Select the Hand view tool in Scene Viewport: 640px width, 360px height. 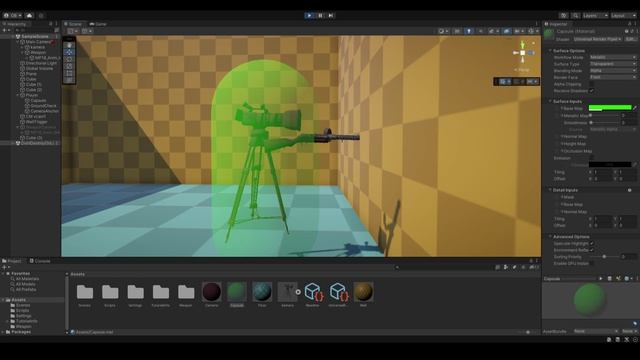(69, 45)
